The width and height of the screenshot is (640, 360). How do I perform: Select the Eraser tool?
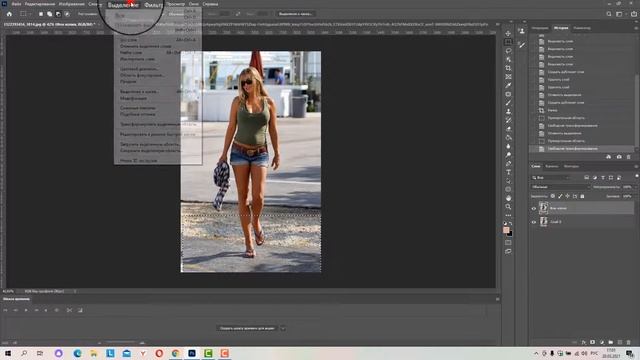click(508, 129)
